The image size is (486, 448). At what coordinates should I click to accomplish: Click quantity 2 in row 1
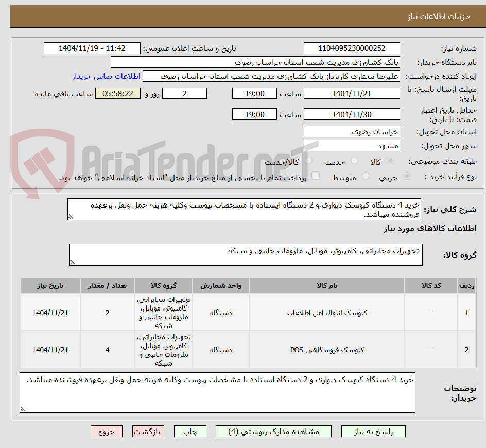coord(108,313)
